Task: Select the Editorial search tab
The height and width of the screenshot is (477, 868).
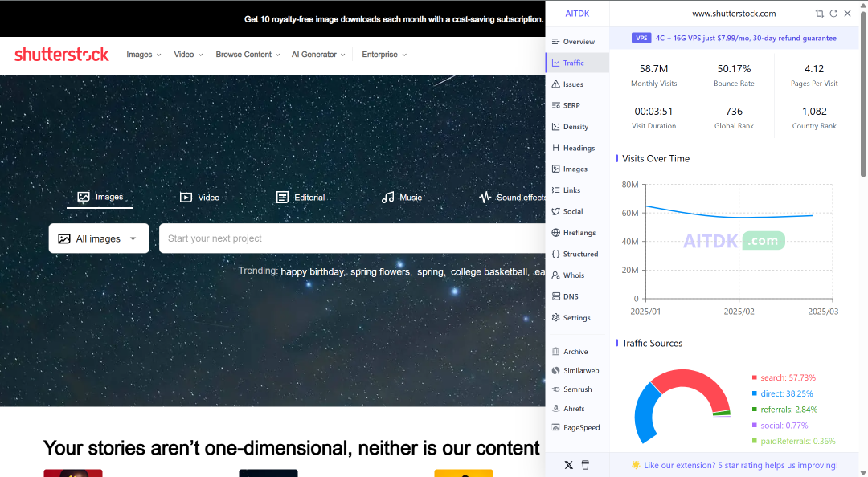Action: point(300,197)
